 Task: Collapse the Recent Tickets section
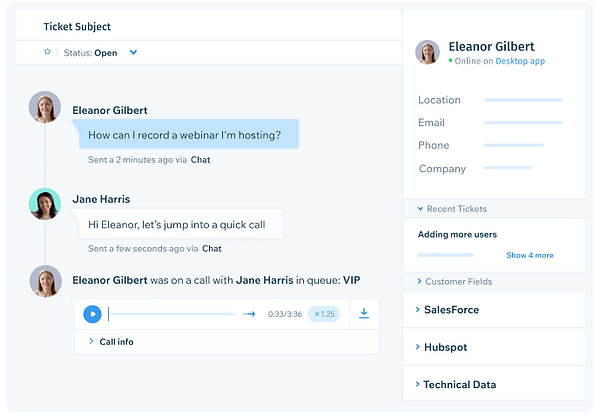pos(452,209)
